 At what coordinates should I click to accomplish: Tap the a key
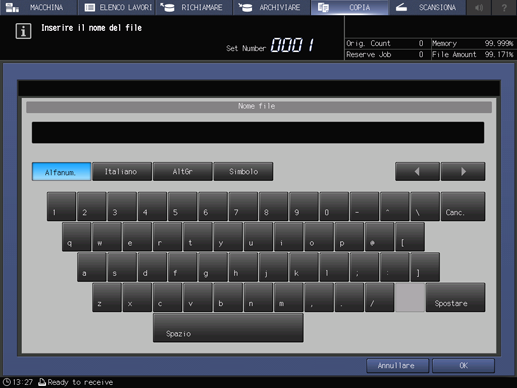coord(92,267)
